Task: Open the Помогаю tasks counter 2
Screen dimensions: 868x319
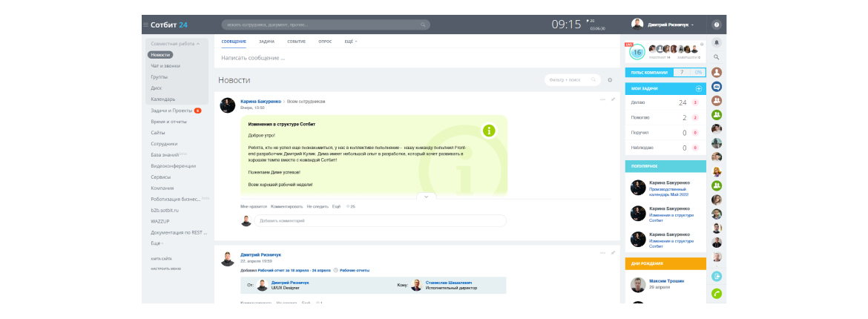Action: pyautogui.click(x=684, y=117)
